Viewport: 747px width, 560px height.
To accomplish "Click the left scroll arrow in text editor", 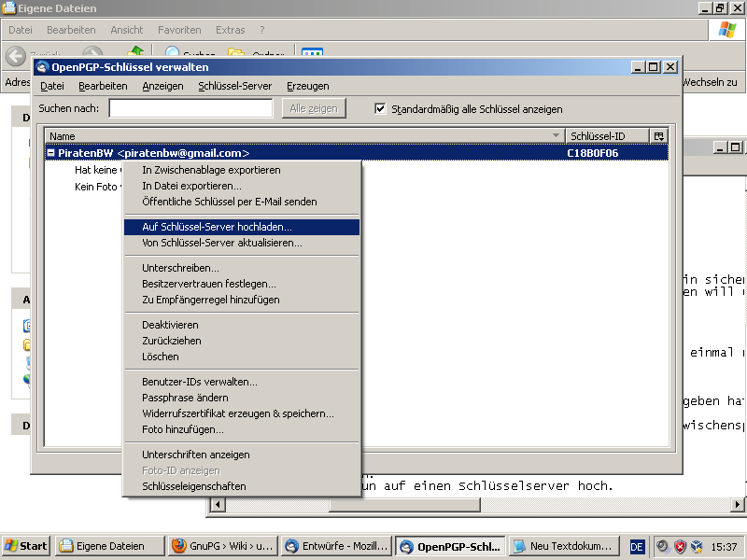I will 218,504.
